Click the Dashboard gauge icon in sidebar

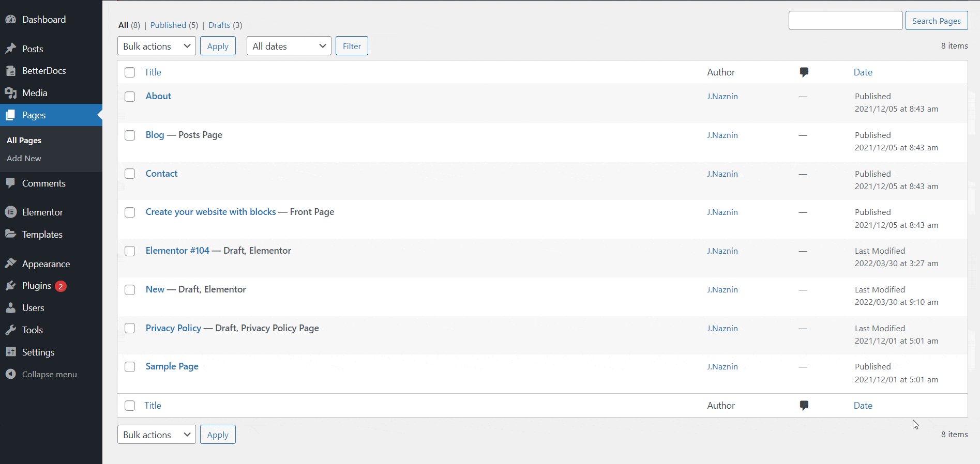(10, 20)
